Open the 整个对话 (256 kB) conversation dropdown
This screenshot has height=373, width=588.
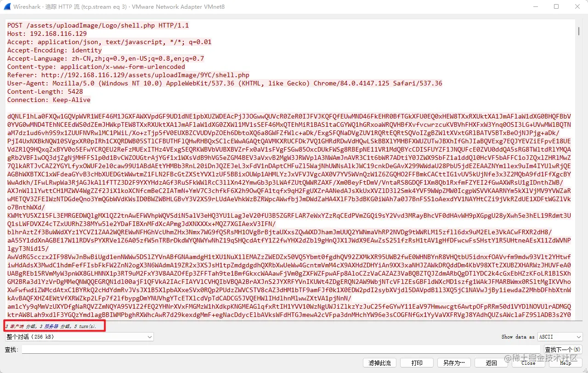[79, 337]
